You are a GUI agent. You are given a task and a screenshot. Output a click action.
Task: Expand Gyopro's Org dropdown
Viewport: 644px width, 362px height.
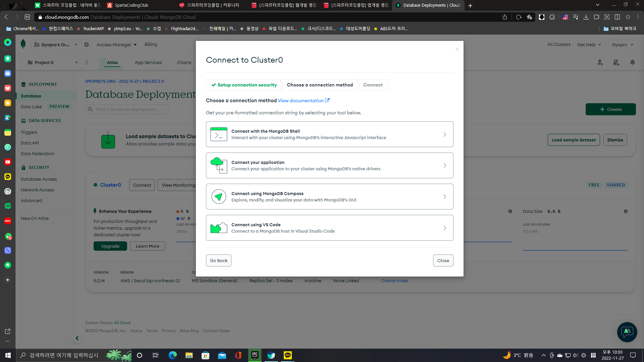[x=56, y=45]
